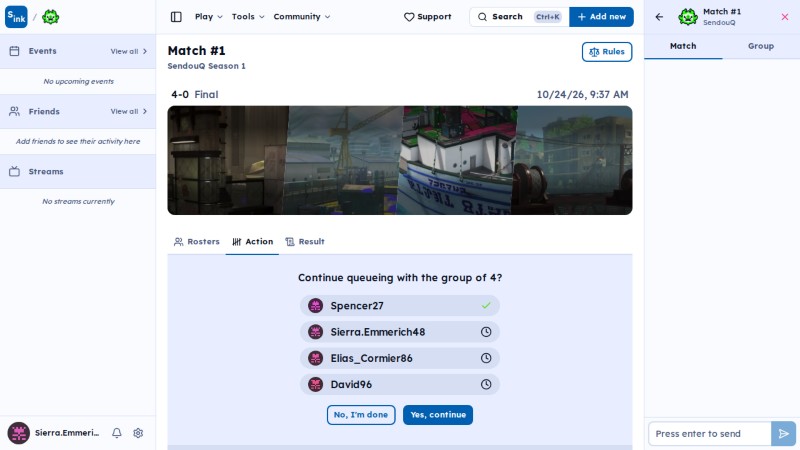
Task: Click the Add new button
Action: [x=602, y=17]
